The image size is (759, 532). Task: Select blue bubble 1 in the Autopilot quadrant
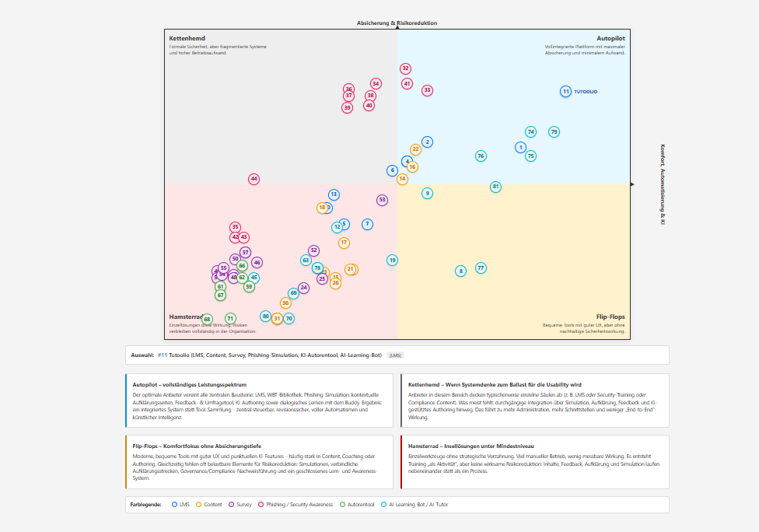click(x=520, y=147)
